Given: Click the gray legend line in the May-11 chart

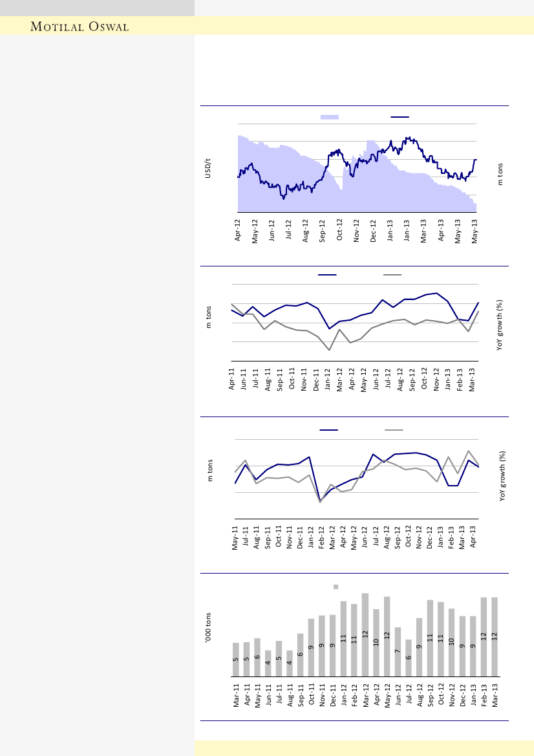Looking at the screenshot, I should pos(394,429).
